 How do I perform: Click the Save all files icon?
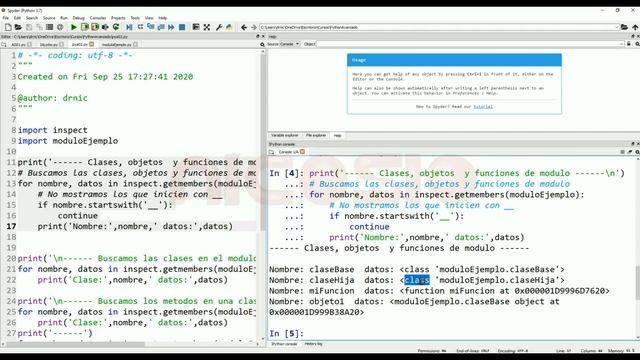pyautogui.click(x=39, y=27)
